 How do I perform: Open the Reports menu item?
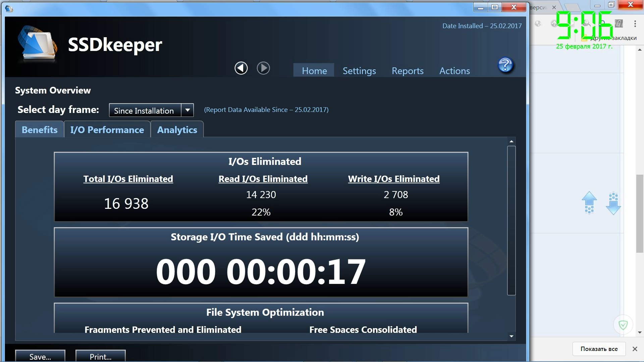(408, 71)
